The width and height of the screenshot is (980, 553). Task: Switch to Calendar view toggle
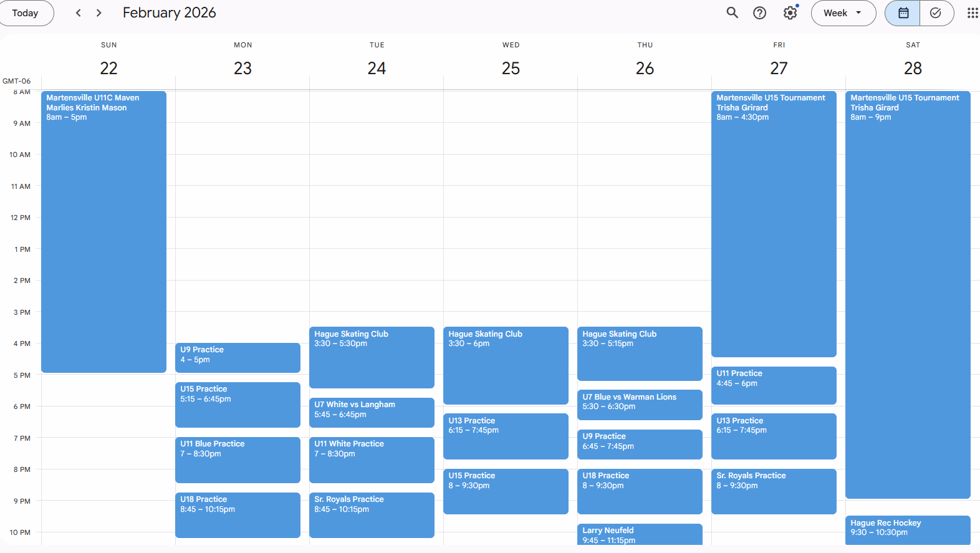click(x=903, y=13)
